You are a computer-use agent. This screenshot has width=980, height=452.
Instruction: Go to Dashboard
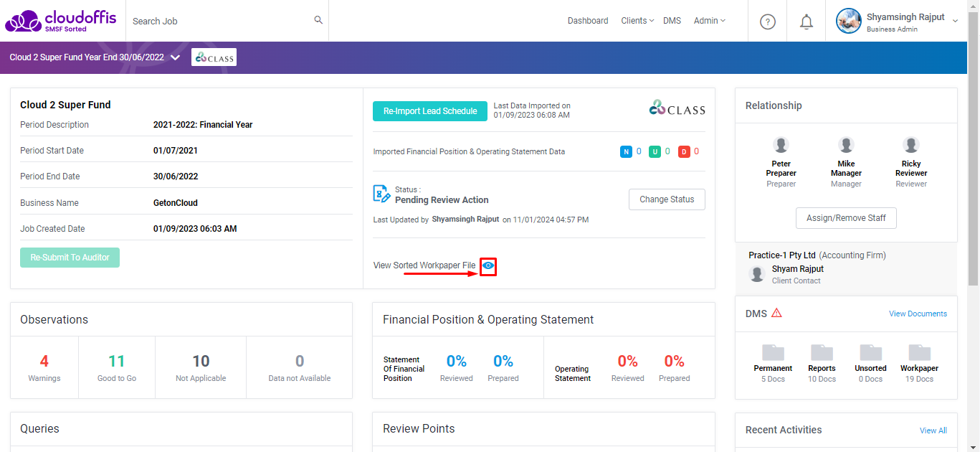pyautogui.click(x=588, y=21)
